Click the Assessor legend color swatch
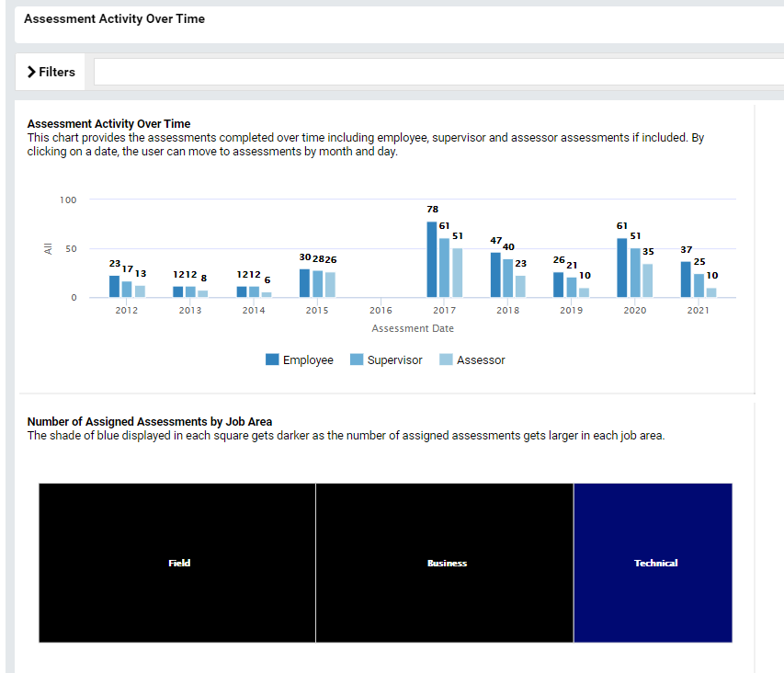The image size is (784, 673). click(x=446, y=359)
